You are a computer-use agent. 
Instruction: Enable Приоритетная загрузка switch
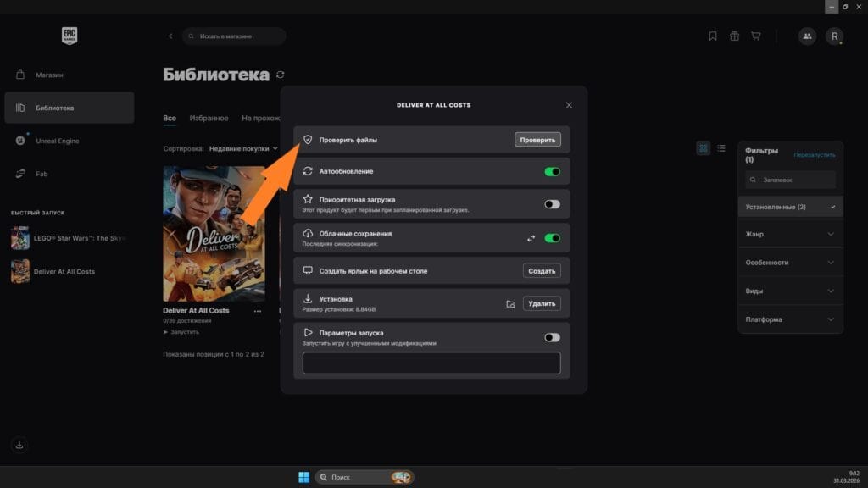tap(552, 204)
